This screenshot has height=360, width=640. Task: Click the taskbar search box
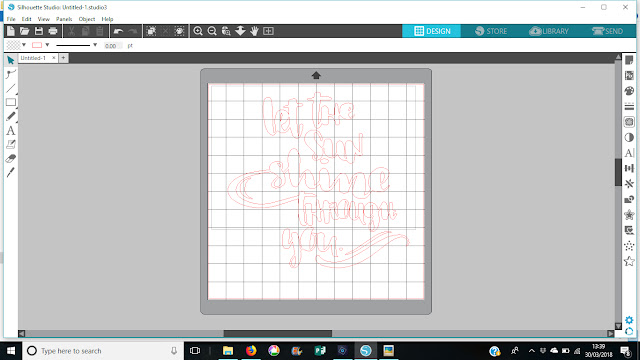pyautogui.click(x=103, y=351)
